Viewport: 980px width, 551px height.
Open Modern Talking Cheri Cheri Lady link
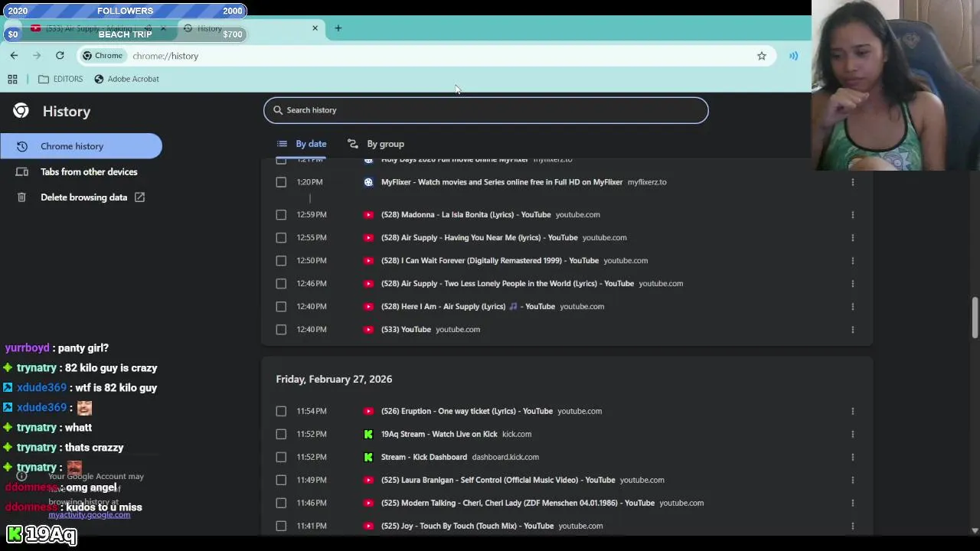518,504
